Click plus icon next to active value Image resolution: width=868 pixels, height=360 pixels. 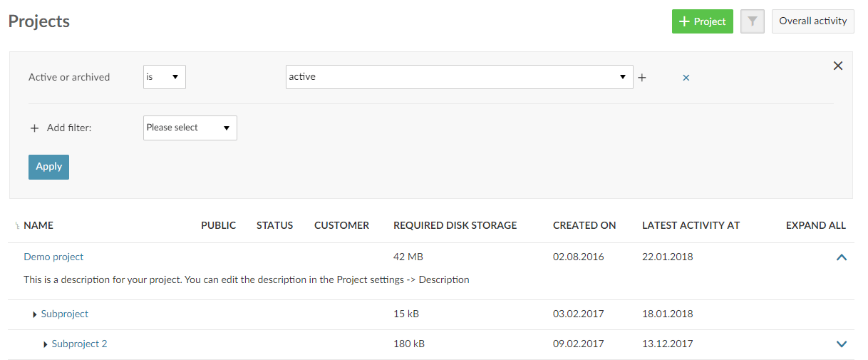click(x=642, y=78)
